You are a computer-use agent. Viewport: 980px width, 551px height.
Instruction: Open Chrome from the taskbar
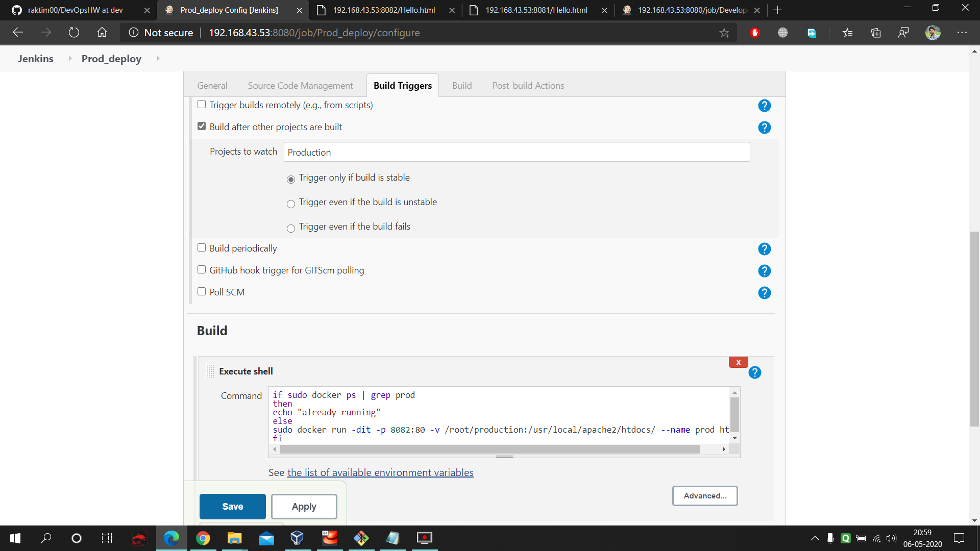[203, 538]
